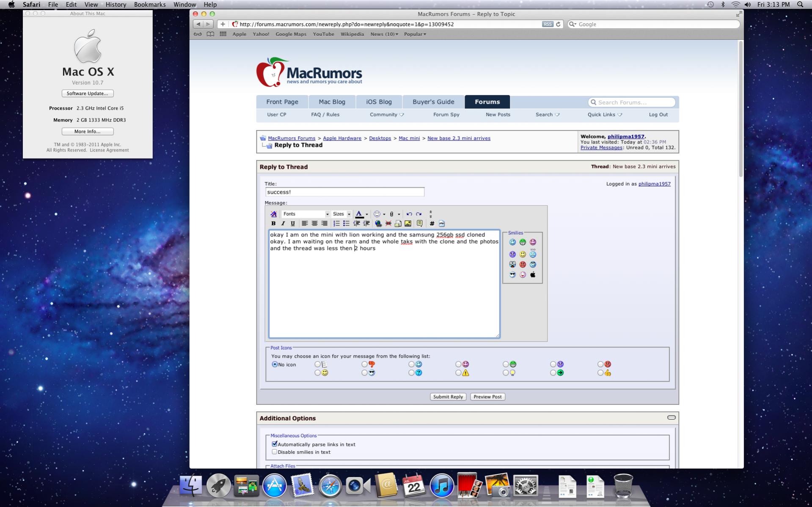The width and height of the screenshot is (812, 507).
Task: Click More Info in About This Mac
Action: pos(88,132)
